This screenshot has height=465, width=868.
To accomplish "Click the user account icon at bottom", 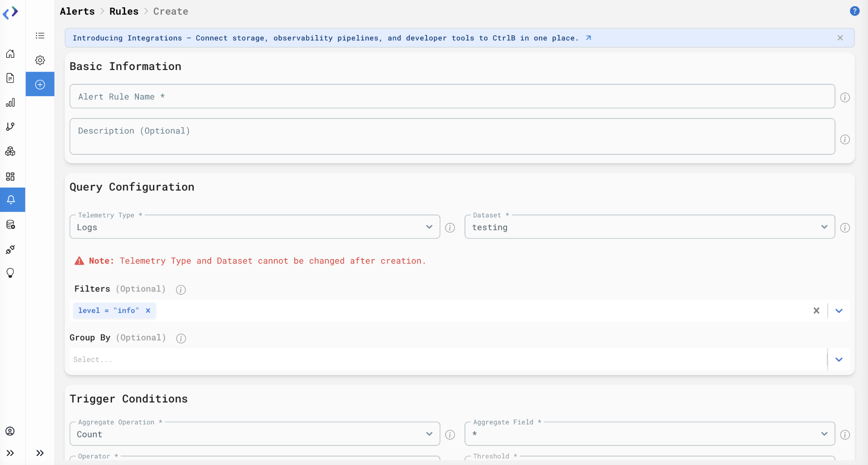I will pyautogui.click(x=10, y=431).
